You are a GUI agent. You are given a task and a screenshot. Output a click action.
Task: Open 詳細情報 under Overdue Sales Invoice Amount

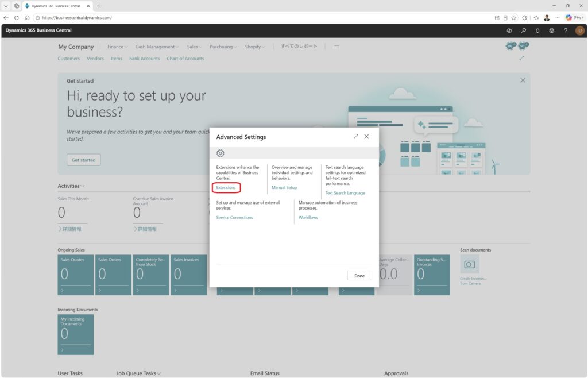pyautogui.click(x=145, y=229)
